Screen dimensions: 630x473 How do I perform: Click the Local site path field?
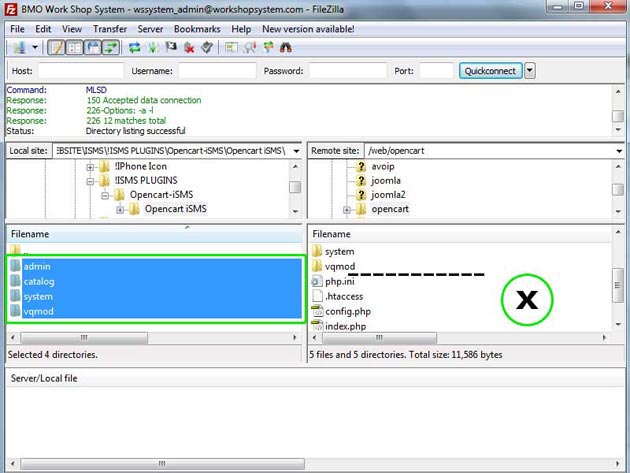point(172,151)
